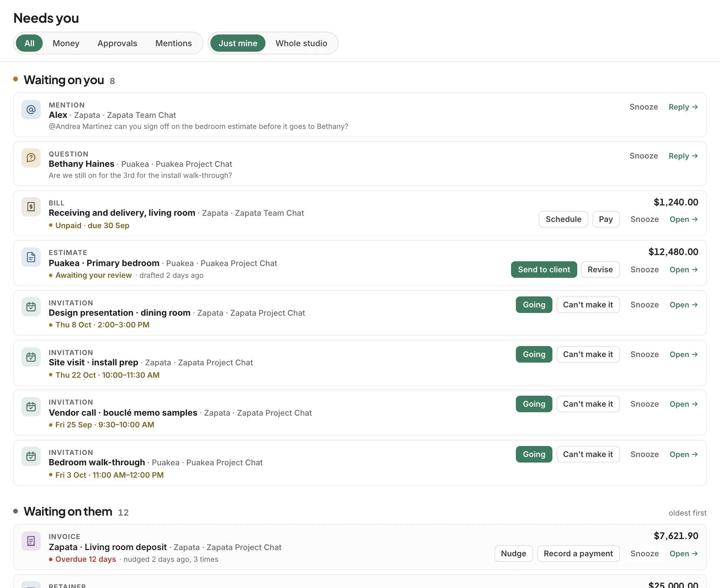Viewport: 720px width, 588px height.
Task: Snooze Alex's mention
Action: tap(644, 107)
